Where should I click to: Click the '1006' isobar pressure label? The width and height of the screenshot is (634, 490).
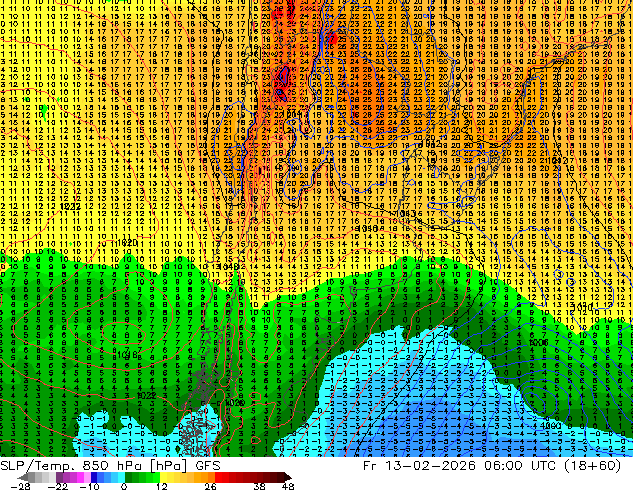(x=539, y=342)
